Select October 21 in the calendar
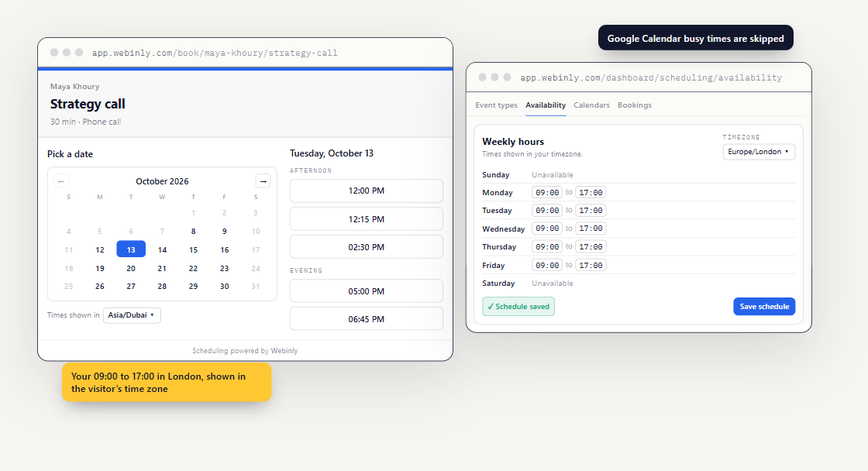 (162, 269)
